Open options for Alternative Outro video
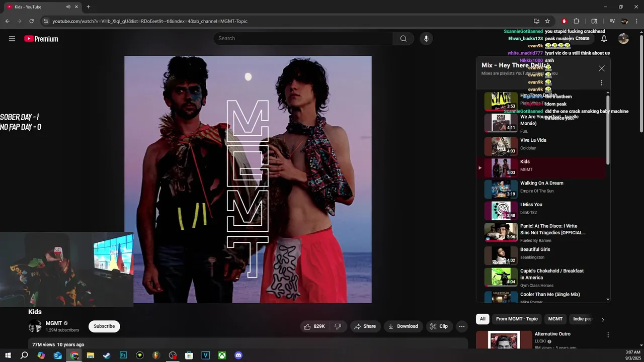This screenshot has height=362, width=644. point(608,335)
